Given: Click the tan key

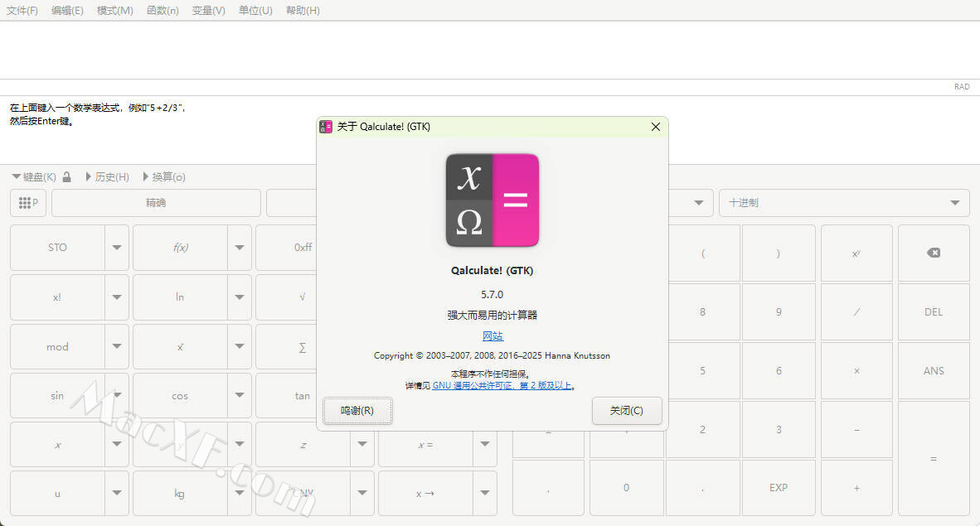Looking at the screenshot, I should click(303, 395).
